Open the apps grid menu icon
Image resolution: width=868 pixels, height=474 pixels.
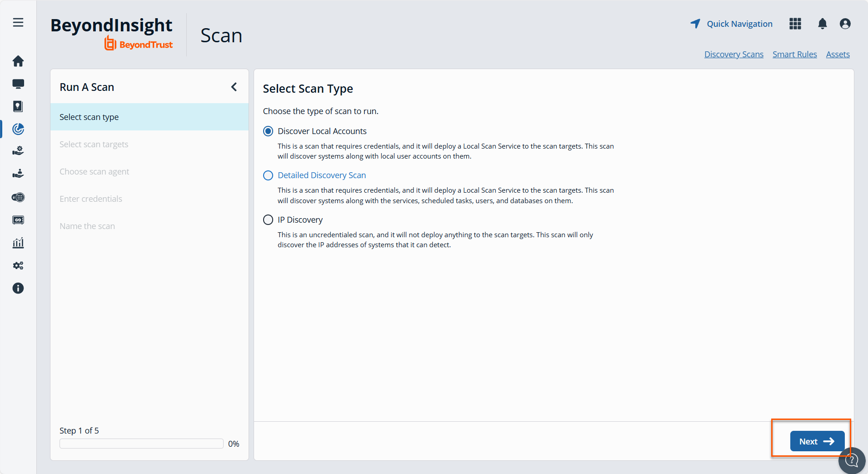[x=795, y=24]
